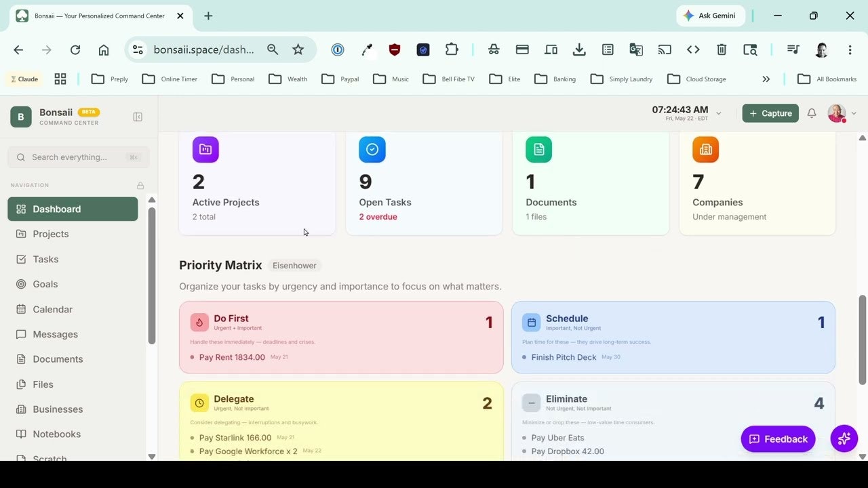Go to Businesses in the sidebar
868x488 pixels.
pos(73,409)
